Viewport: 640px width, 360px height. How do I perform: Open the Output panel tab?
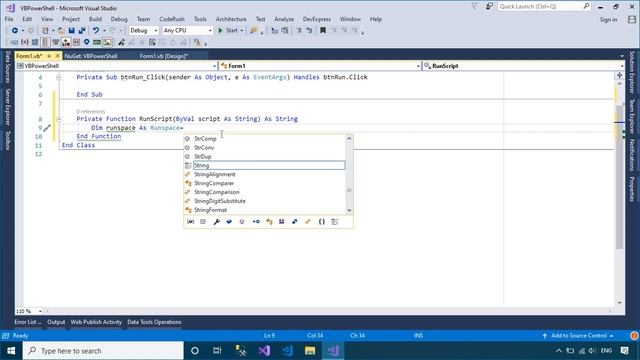(56, 322)
